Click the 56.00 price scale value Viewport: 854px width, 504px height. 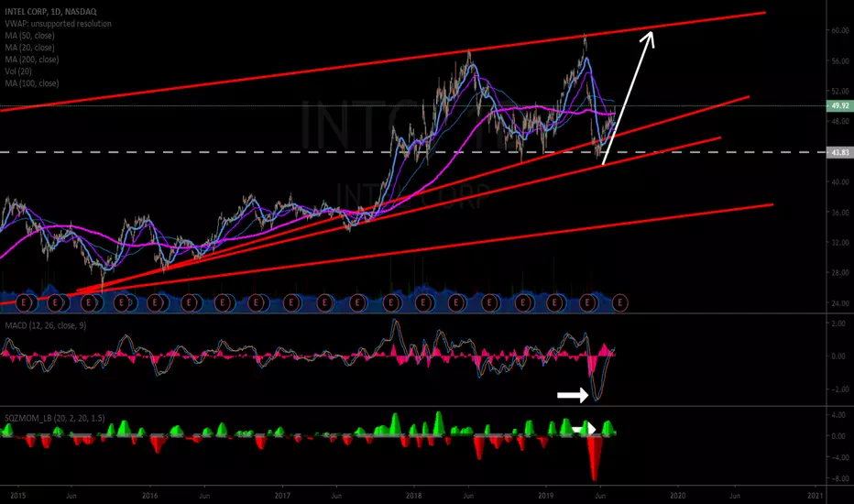coord(840,61)
